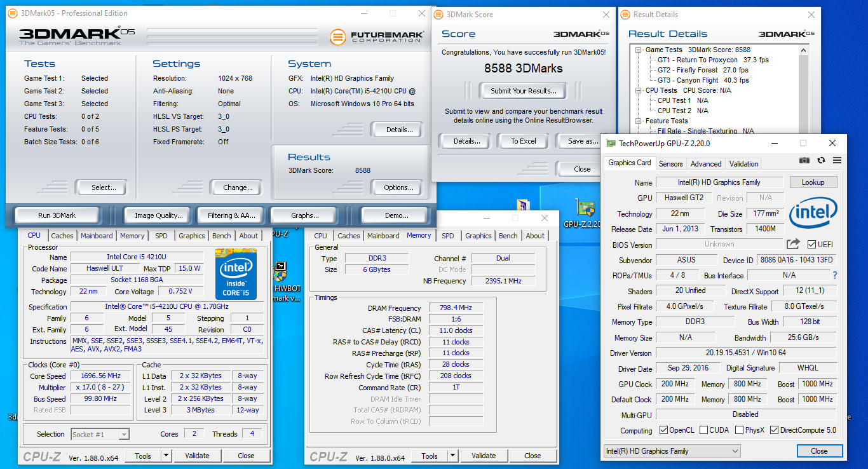Launch the 3DMark Demo
The height and width of the screenshot is (469, 868).
(x=397, y=215)
